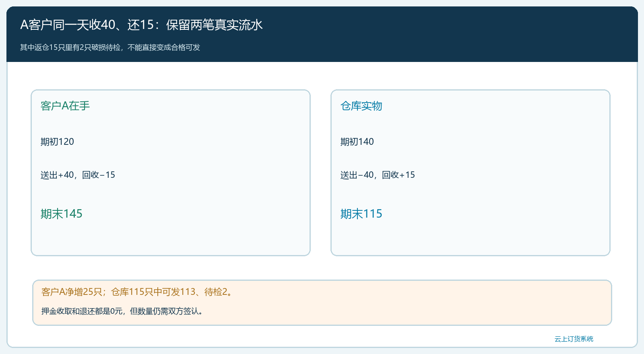Click the header title about A客户同一天收40、还15
This screenshot has height=354, width=644.
tap(142, 25)
